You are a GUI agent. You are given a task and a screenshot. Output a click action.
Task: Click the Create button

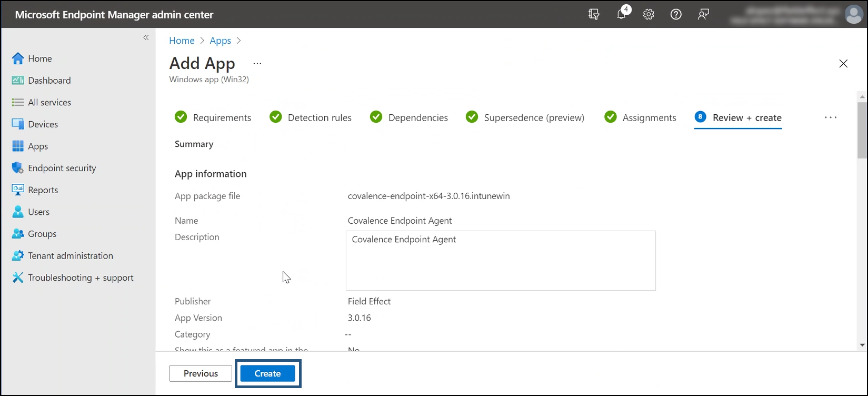point(267,373)
